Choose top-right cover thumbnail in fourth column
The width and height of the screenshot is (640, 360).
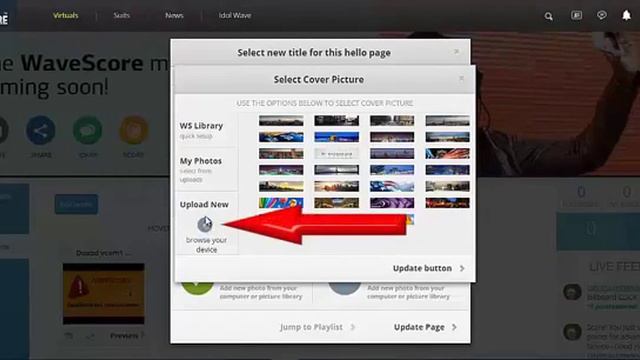tap(447, 120)
